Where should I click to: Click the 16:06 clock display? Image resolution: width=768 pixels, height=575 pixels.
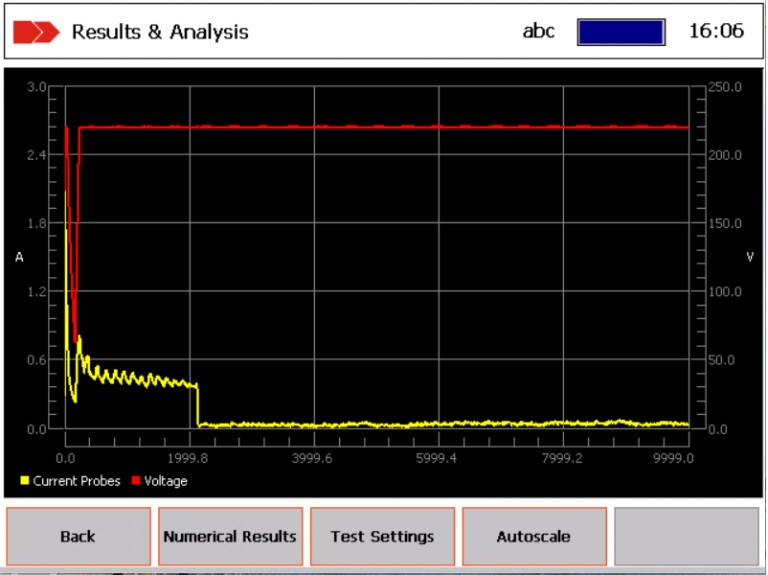(716, 31)
